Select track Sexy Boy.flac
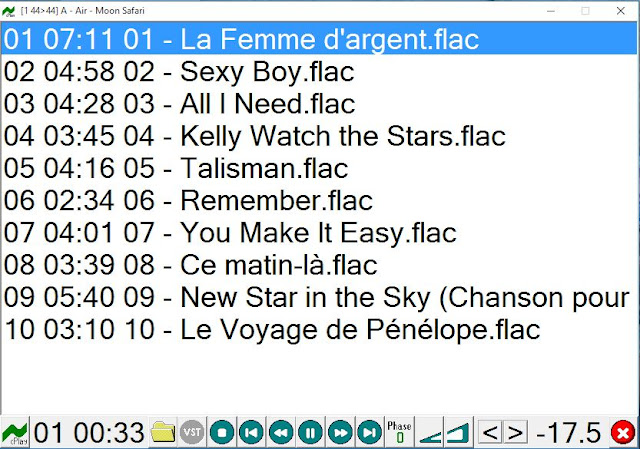 click(319, 71)
